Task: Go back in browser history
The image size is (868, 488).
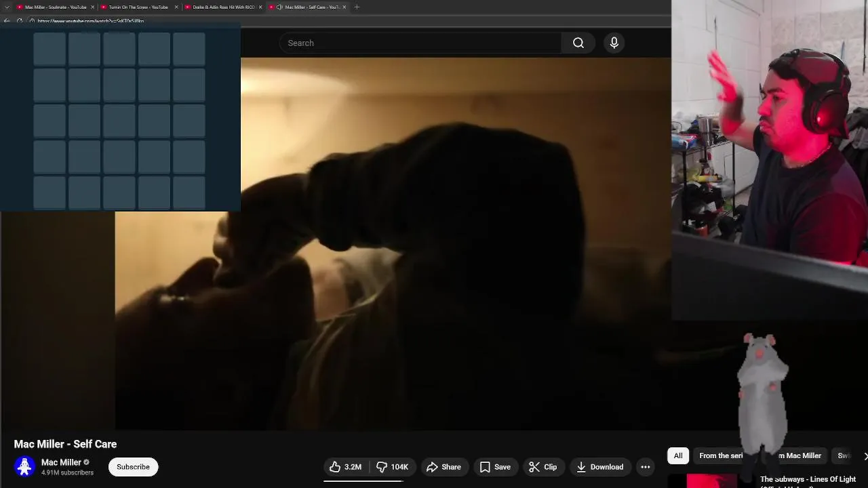Action: (x=7, y=21)
